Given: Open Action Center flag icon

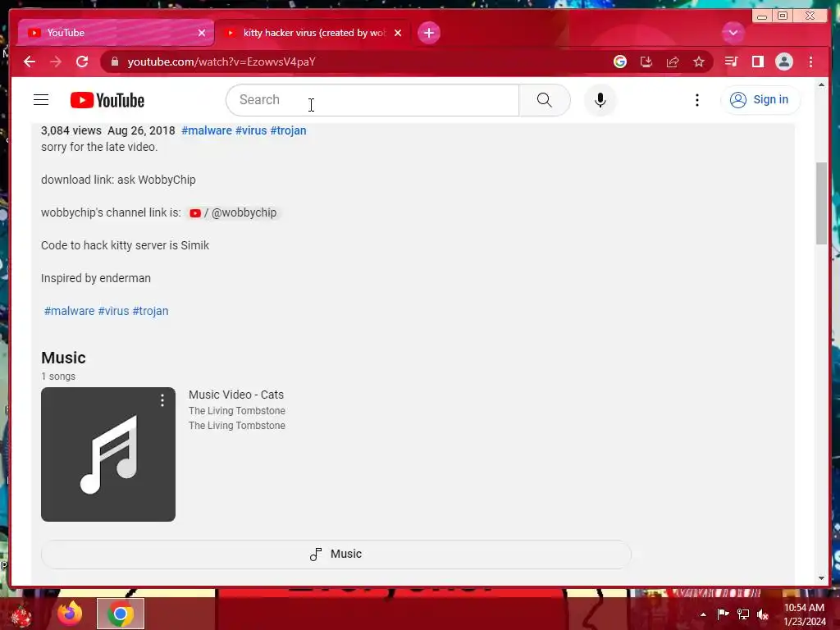Looking at the screenshot, I should (723, 614).
